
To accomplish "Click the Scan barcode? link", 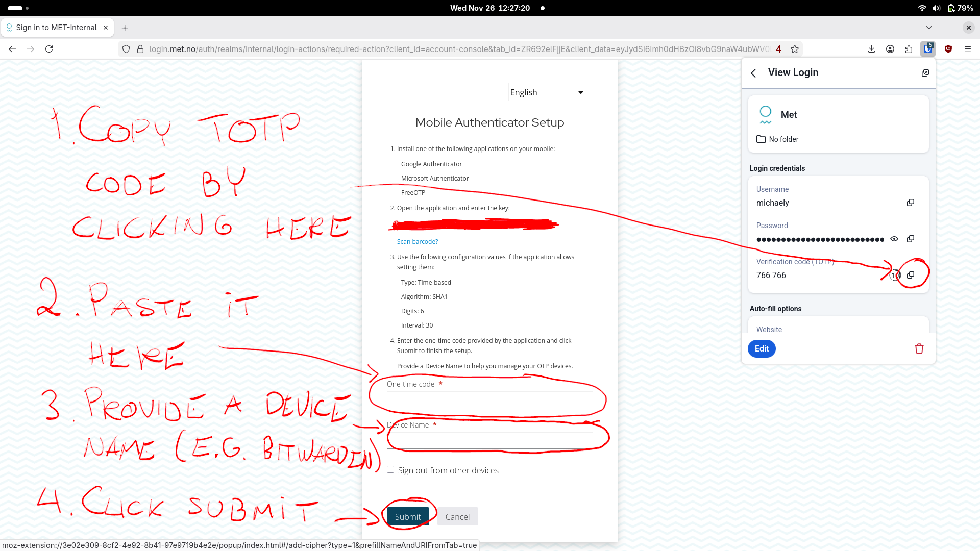I will click(x=418, y=242).
